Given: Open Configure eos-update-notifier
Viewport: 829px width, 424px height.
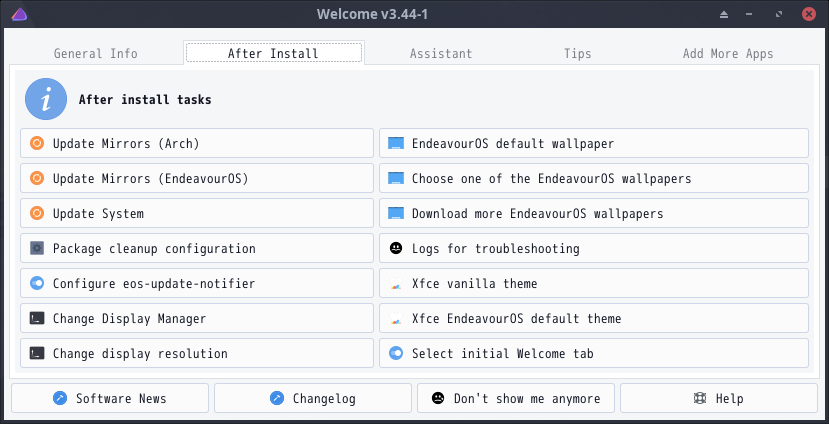Looking at the screenshot, I should pos(197,283).
